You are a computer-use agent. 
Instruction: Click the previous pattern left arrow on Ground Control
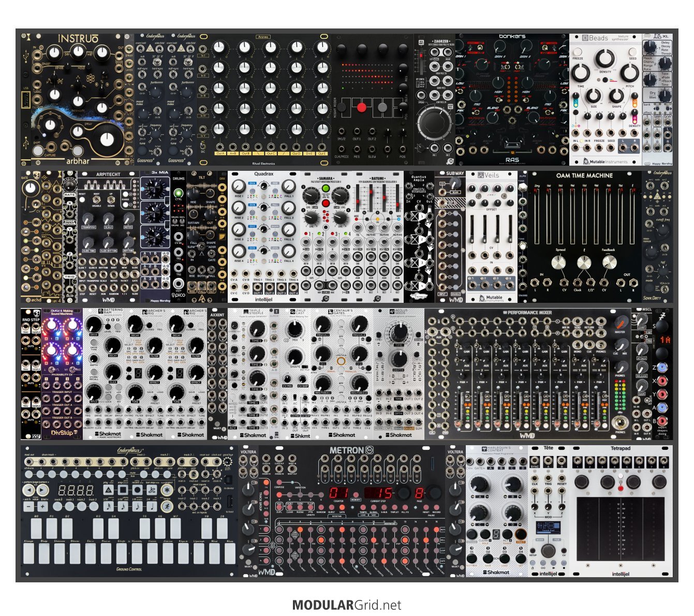28,490
